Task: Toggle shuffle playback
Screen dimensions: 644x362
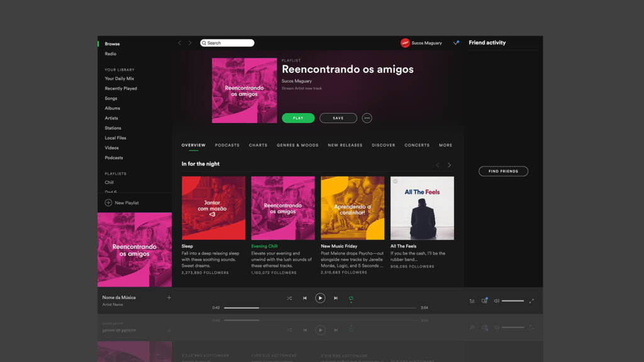Action: tap(289, 299)
